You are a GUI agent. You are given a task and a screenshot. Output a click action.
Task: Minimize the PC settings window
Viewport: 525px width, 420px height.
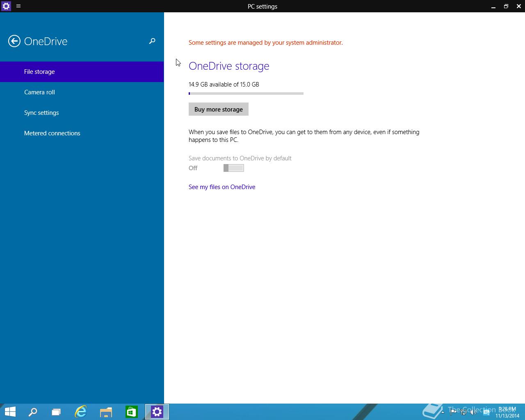(493, 6)
